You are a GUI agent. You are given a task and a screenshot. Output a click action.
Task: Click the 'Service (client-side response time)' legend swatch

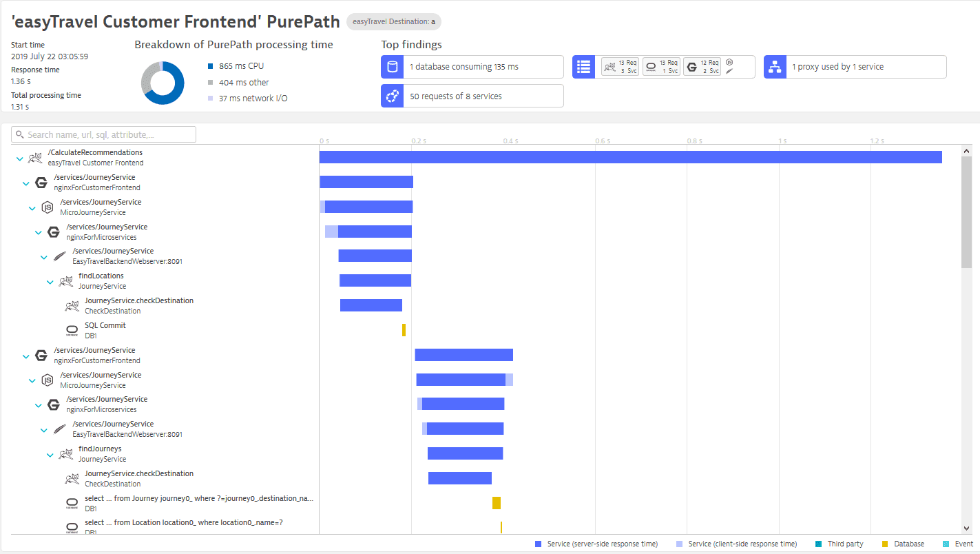coord(680,544)
